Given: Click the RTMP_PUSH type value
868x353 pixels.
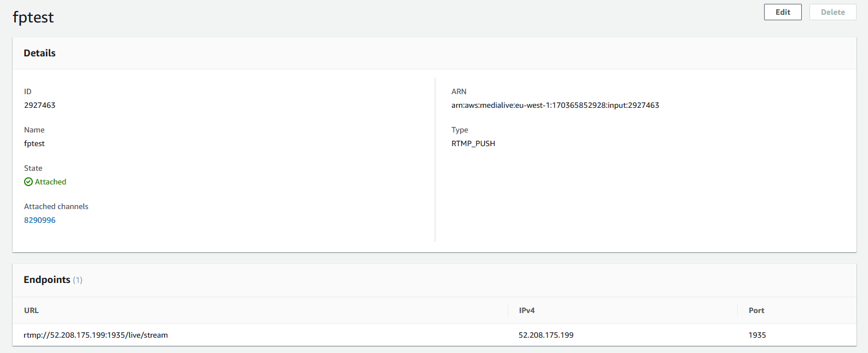Looking at the screenshot, I should click(473, 143).
